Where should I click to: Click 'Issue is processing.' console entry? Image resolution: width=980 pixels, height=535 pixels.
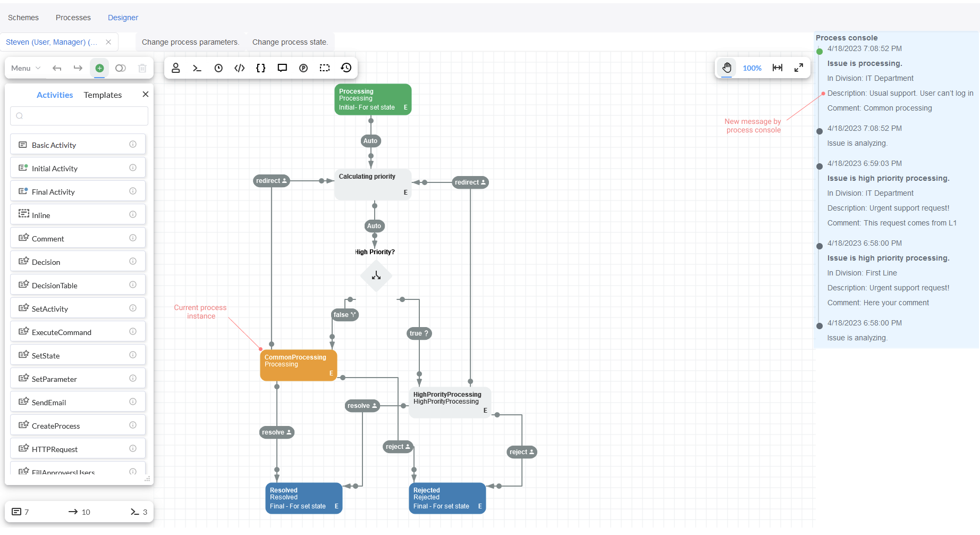865,63
